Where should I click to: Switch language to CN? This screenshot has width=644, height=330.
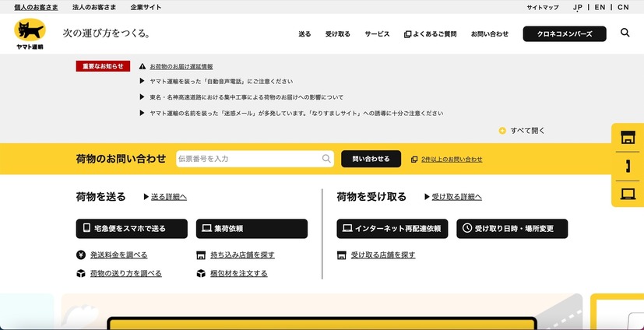(623, 7)
